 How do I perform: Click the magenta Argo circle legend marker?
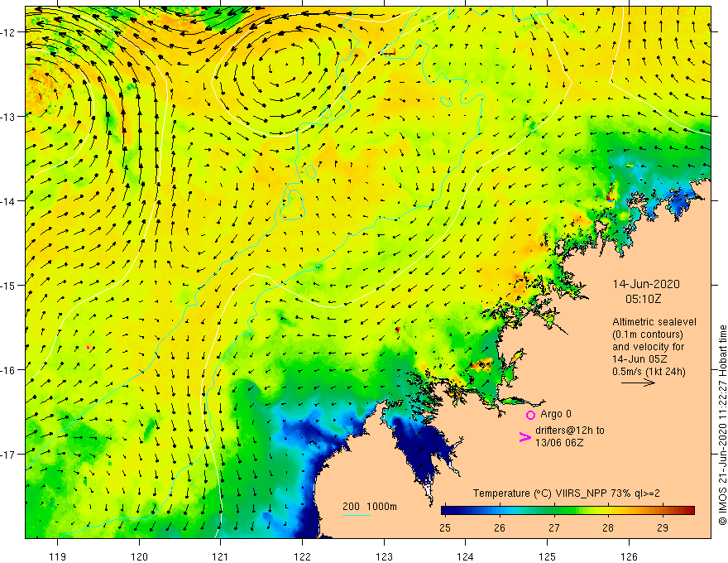(530, 415)
